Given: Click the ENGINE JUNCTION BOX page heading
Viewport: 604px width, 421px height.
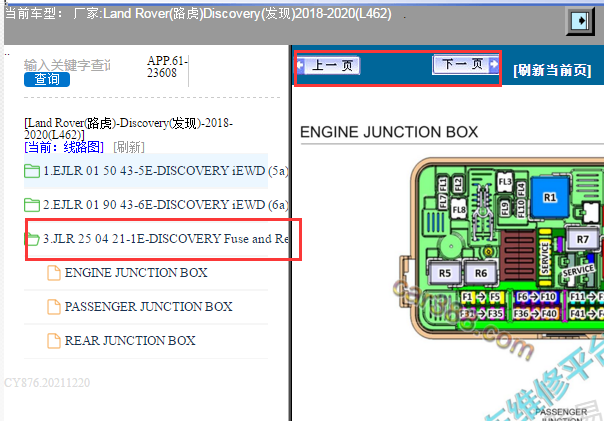Looking at the screenshot, I should (x=389, y=132).
